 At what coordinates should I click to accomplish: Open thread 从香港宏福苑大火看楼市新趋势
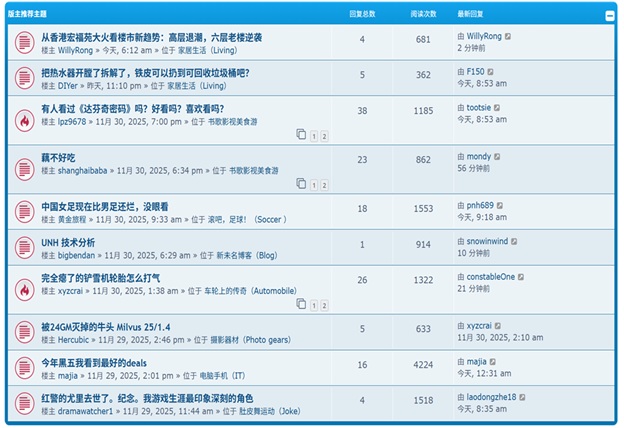152,37
